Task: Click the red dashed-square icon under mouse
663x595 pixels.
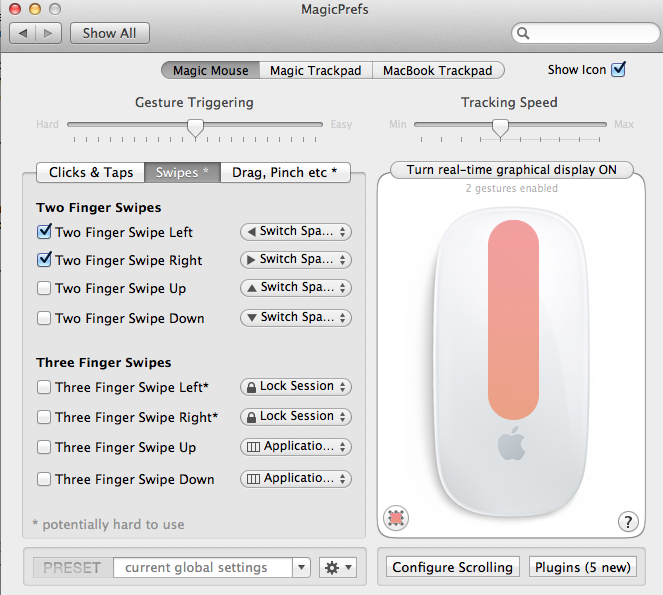Action: (x=396, y=518)
